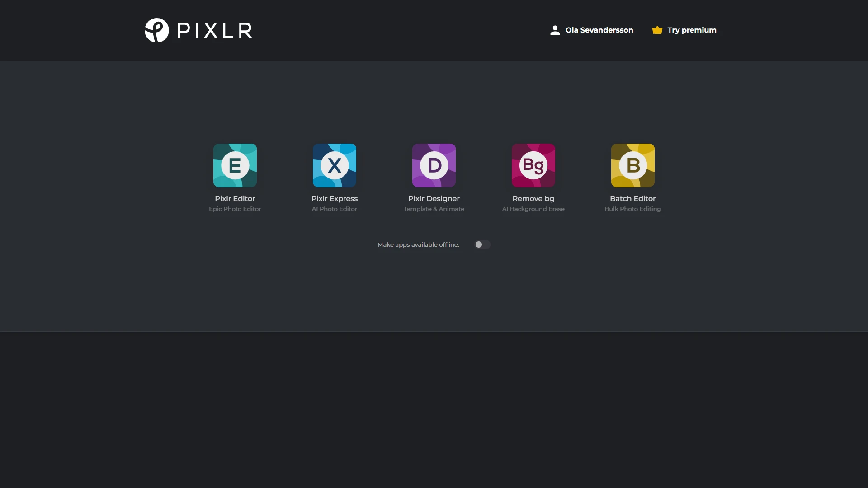The width and height of the screenshot is (868, 488).
Task: Launch the Batch Editor B icon
Action: 633,165
